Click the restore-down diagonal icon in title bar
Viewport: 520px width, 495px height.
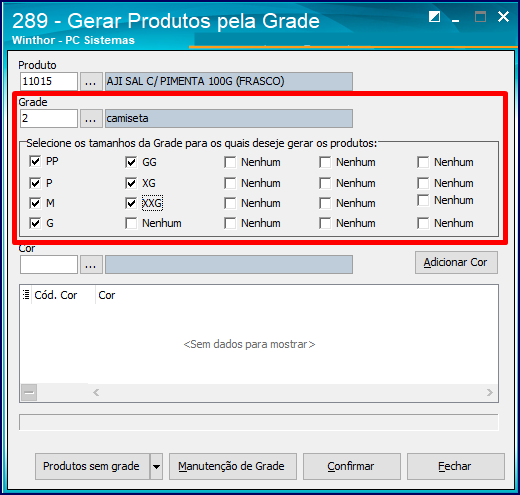(x=434, y=16)
